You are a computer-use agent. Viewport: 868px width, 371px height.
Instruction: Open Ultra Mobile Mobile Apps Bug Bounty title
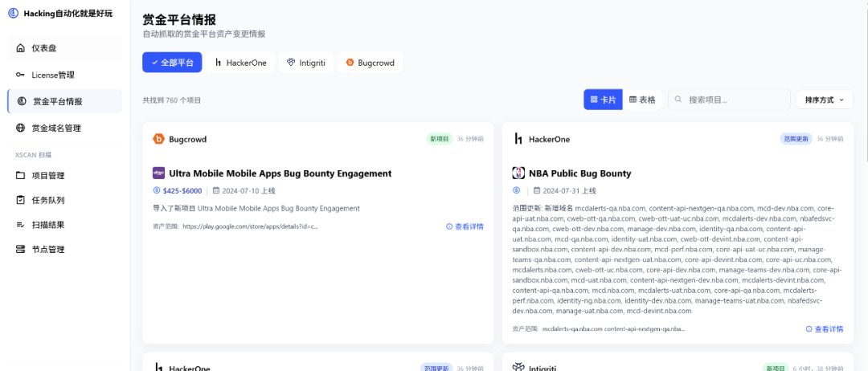tap(280, 173)
